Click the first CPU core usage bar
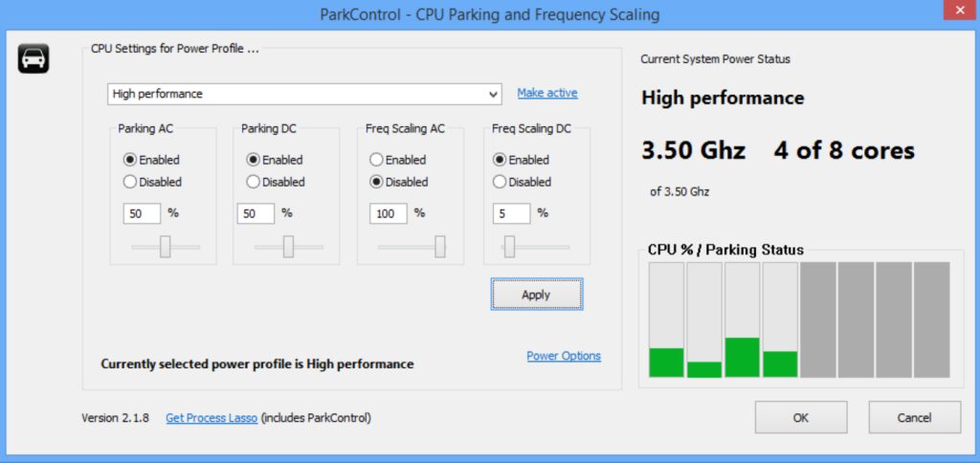This screenshot has width=980, height=463. pos(666,320)
